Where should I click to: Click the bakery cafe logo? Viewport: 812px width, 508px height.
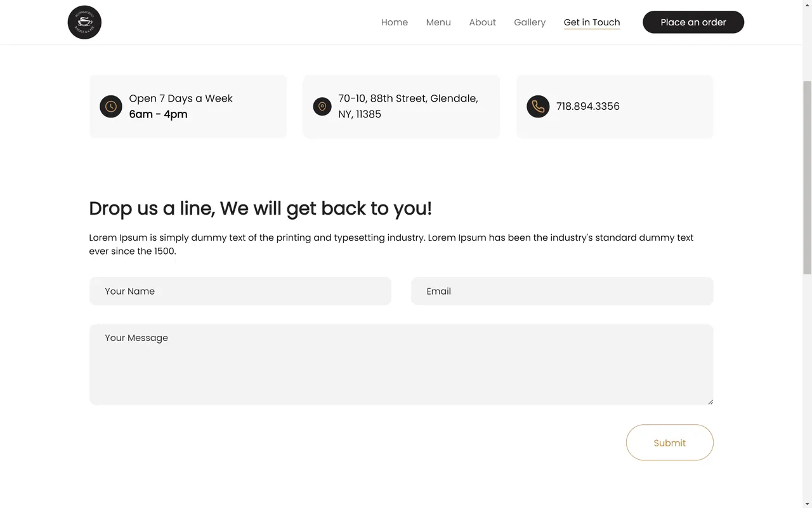84,22
